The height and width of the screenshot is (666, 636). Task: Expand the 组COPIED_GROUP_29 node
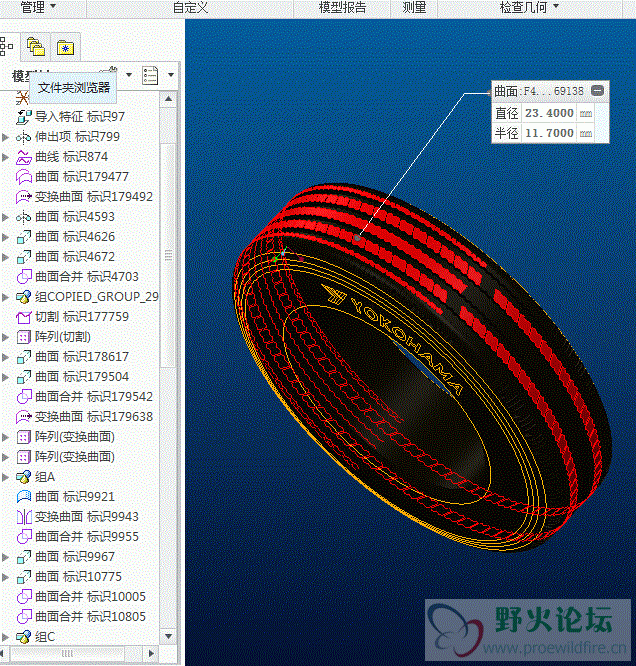click(x=5, y=297)
